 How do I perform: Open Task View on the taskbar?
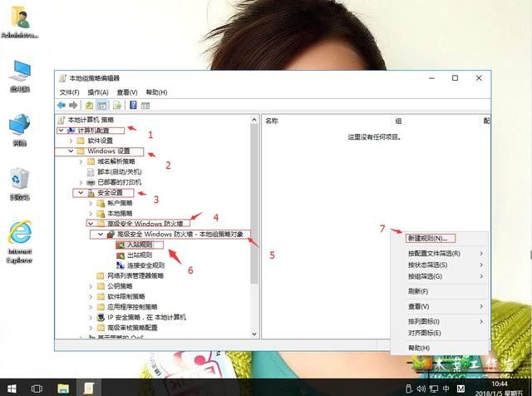tap(37, 389)
